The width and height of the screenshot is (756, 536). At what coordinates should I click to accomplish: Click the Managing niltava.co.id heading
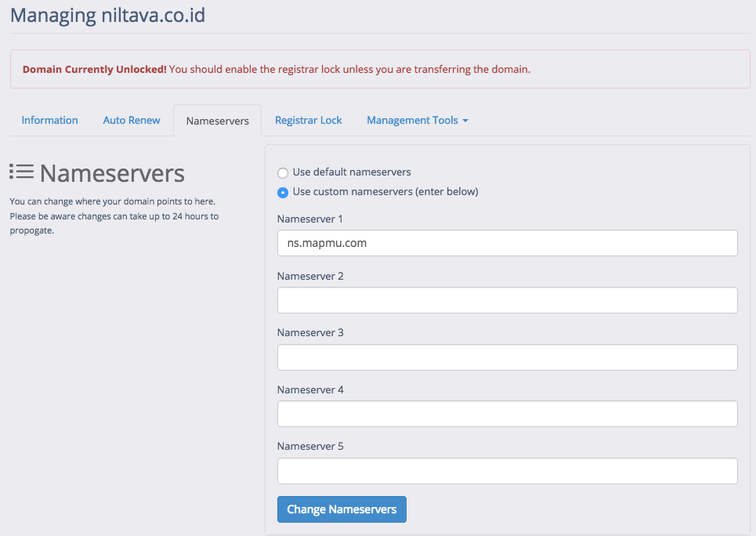108,15
